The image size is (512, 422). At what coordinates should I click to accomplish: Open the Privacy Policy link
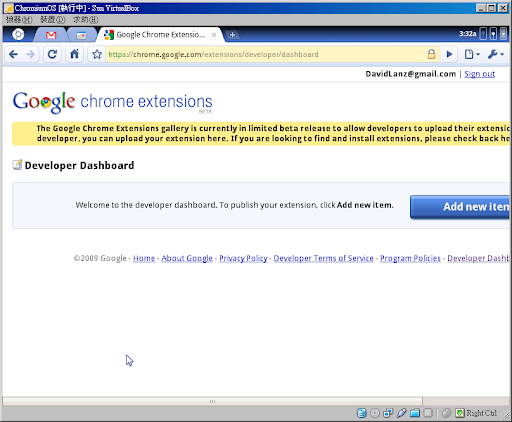point(243,258)
